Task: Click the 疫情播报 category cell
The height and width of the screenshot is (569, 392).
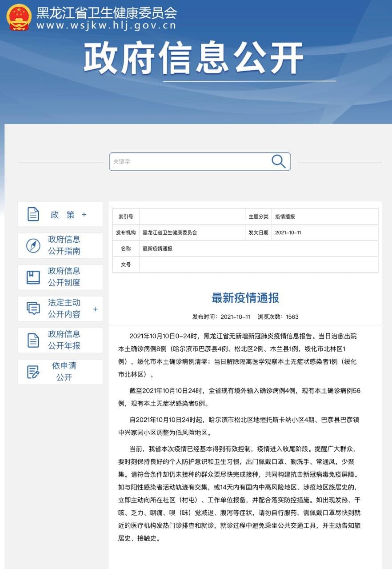Action: (x=324, y=216)
